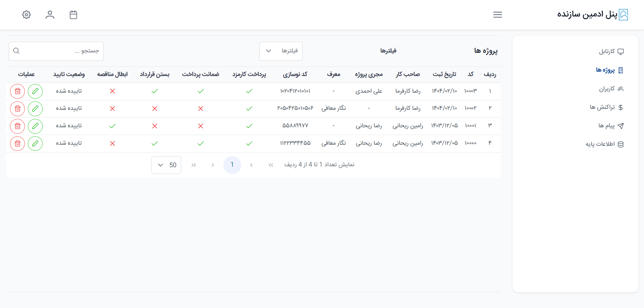
Task: Delete project row 1 with trash icon
Action: [17, 91]
